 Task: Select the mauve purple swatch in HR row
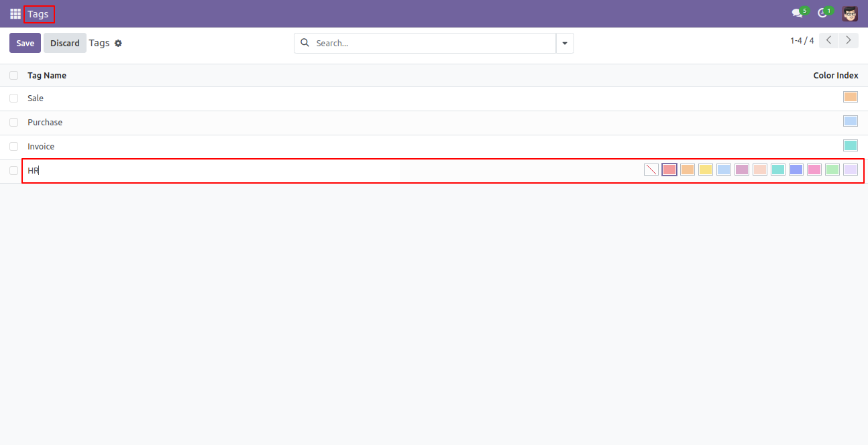click(x=742, y=170)
